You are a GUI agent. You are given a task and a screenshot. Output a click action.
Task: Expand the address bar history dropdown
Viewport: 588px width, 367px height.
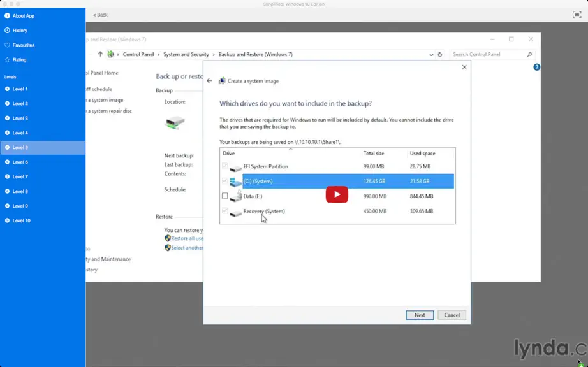(431, 55)
